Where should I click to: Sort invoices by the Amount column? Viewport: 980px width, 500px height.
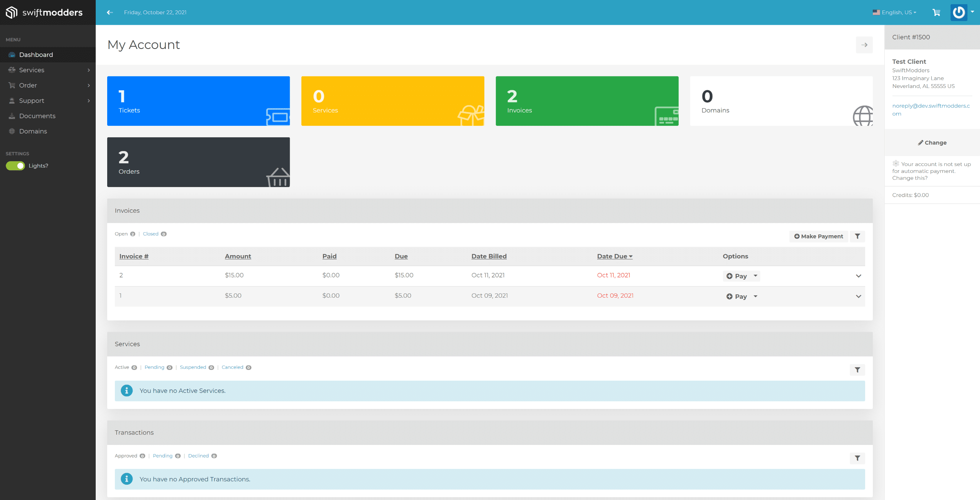click(x=238, y=256)
